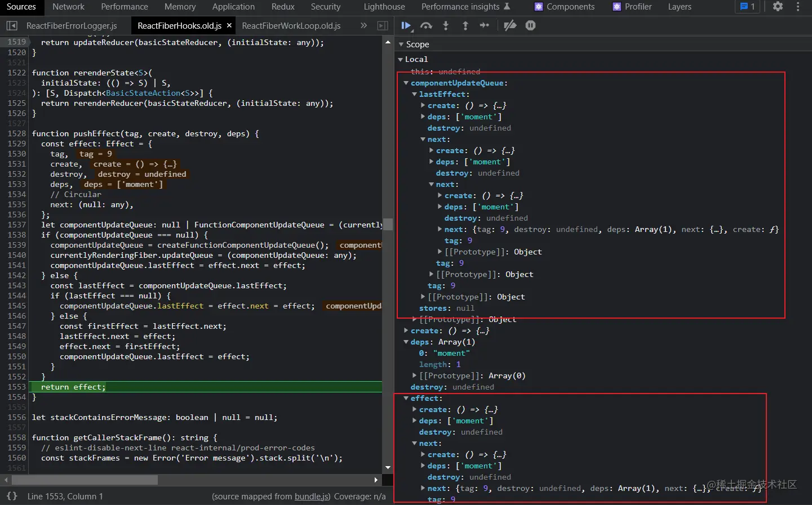Open DevTools settings gear
Screen dimensions: 812x505
[778, 7]
